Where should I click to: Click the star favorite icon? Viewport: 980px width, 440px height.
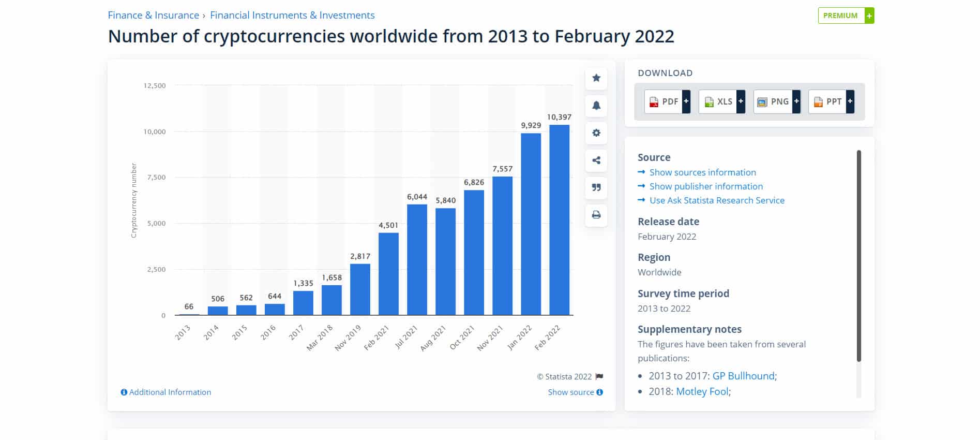(596, 78)
